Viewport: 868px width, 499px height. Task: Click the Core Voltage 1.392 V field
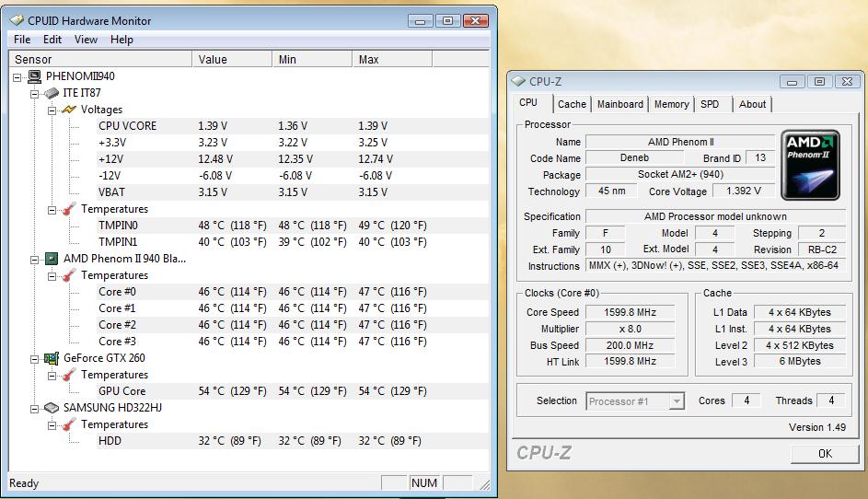pos(744,191)
